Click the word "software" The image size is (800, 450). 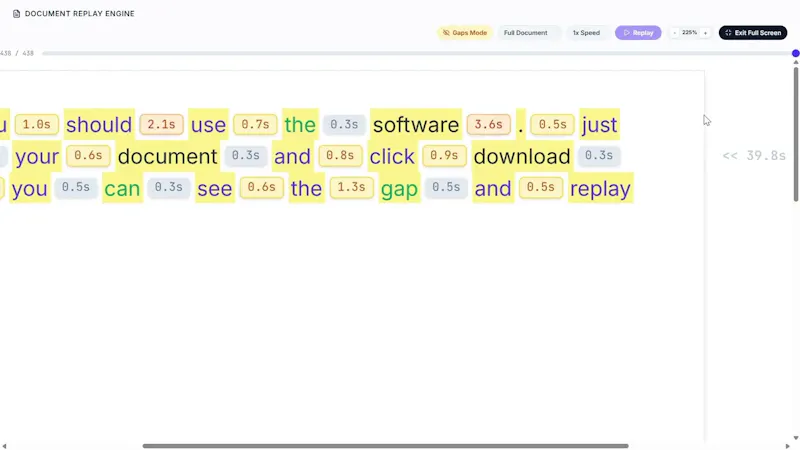[416, 124]
